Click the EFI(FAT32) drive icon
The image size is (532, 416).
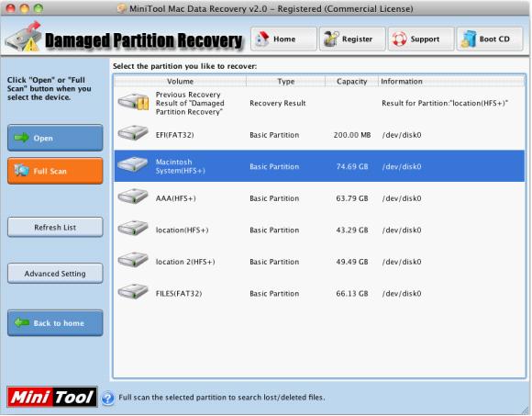133,133
